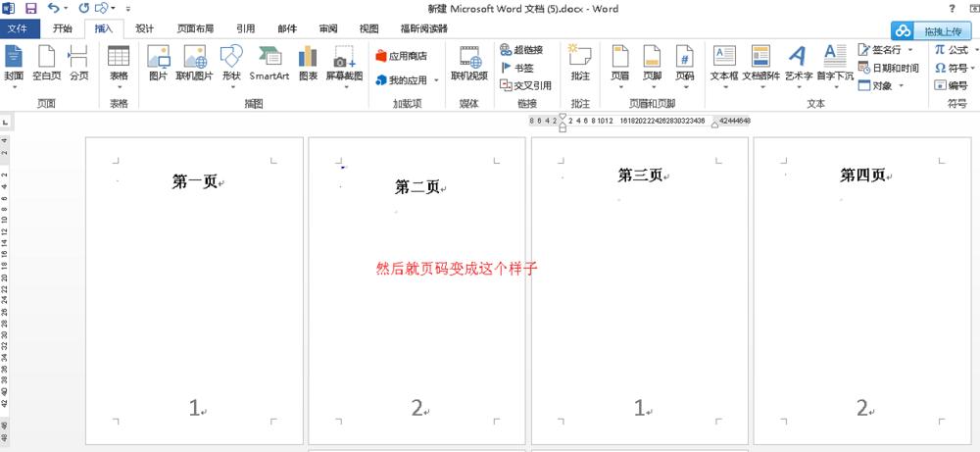This screenshot has height=452, width=980.
Task: Switch to the 设计 ribbon tab
Action: point(145,28)
